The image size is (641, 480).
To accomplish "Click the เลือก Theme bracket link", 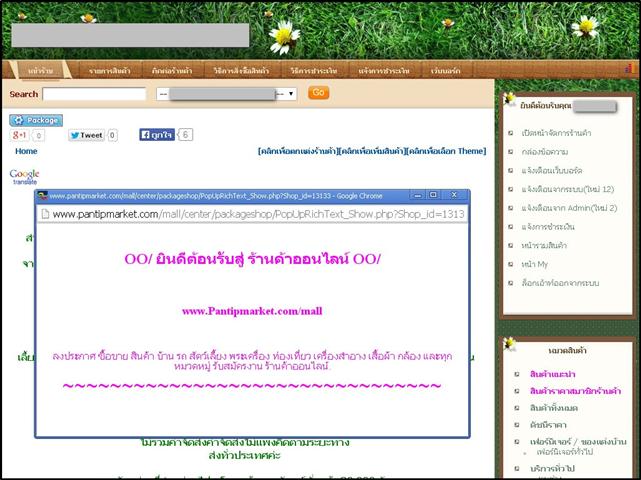I will click(446, 151).
